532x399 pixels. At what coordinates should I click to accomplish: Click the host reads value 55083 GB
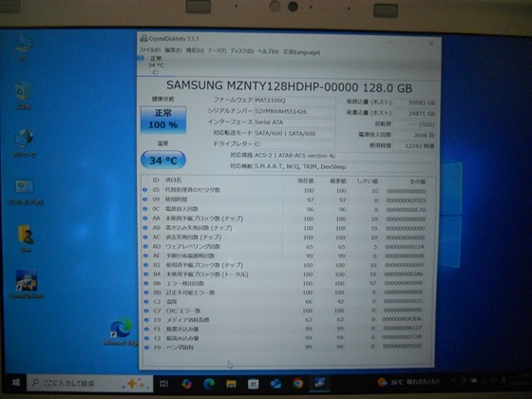tap(415, 103)
